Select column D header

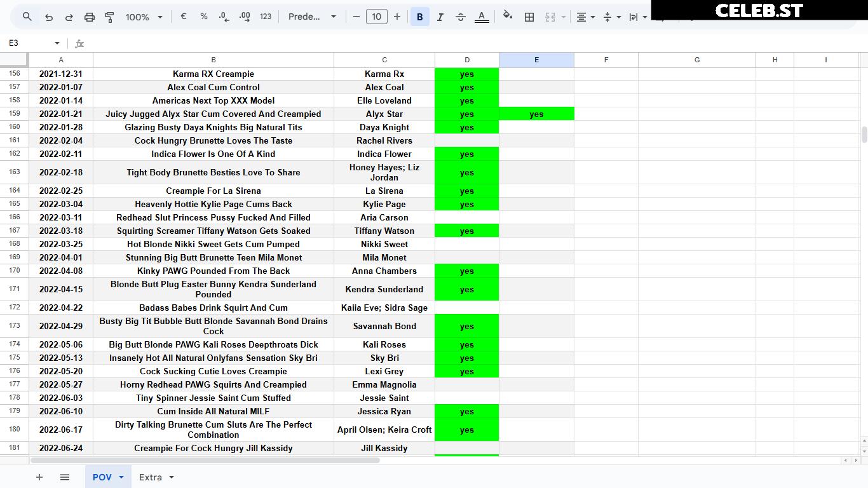[467, 60]
